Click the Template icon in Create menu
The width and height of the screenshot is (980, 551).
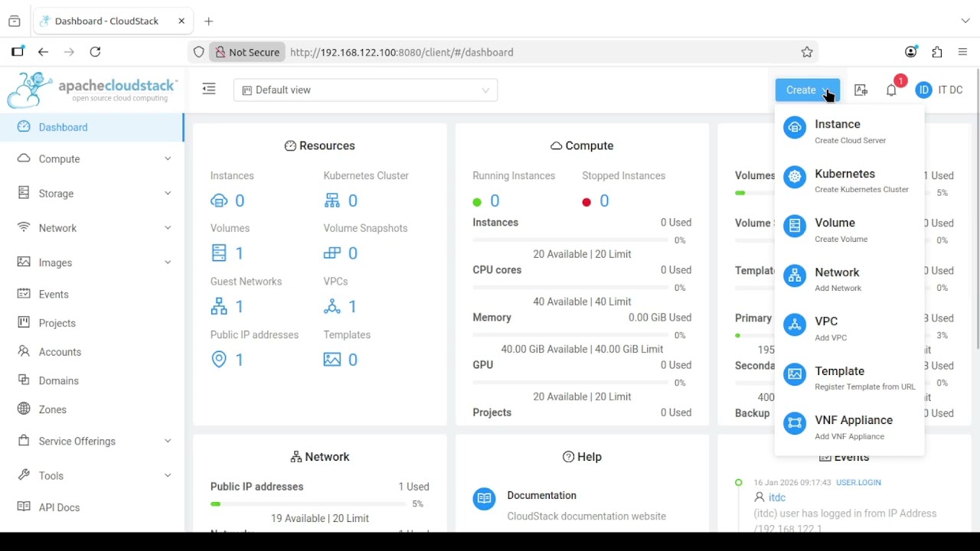(795, 374)
